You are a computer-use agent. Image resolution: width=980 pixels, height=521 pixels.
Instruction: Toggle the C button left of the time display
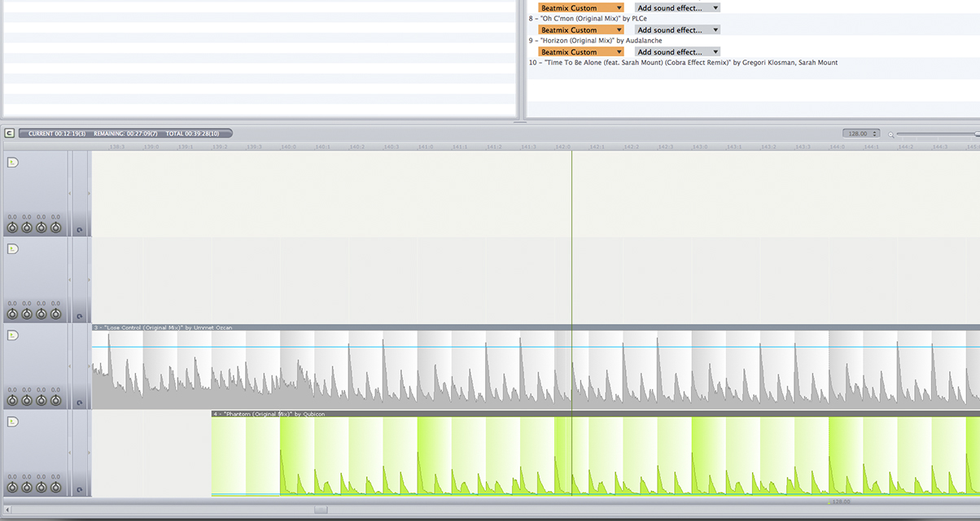[9, 134]
